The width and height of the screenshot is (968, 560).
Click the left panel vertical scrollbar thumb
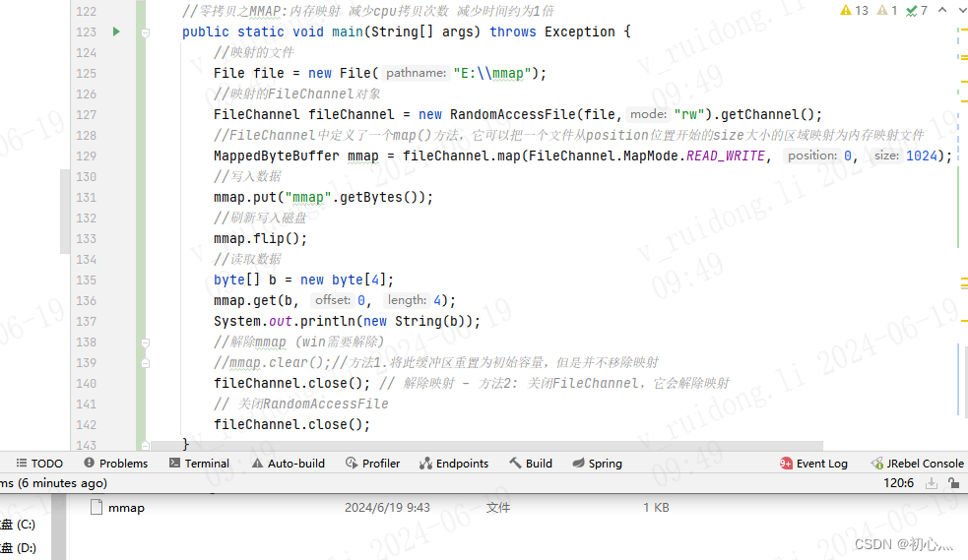[65, 212]
